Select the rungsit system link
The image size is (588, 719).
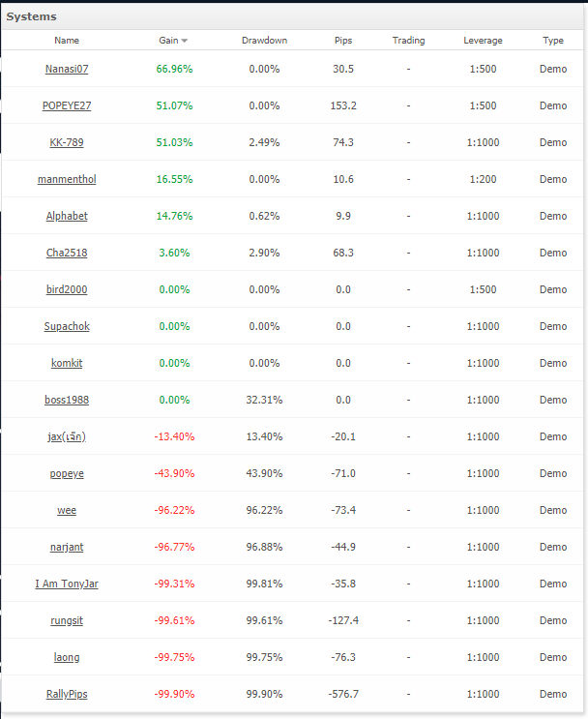[x=67, y=620]
